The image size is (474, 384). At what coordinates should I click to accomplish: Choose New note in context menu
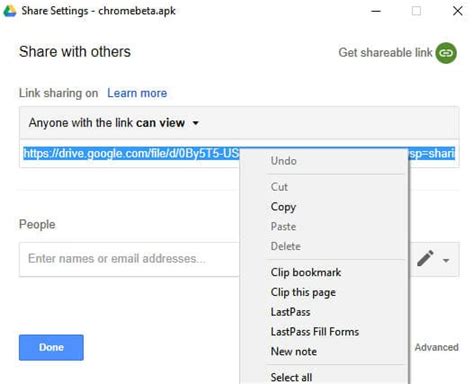point(294,351)
